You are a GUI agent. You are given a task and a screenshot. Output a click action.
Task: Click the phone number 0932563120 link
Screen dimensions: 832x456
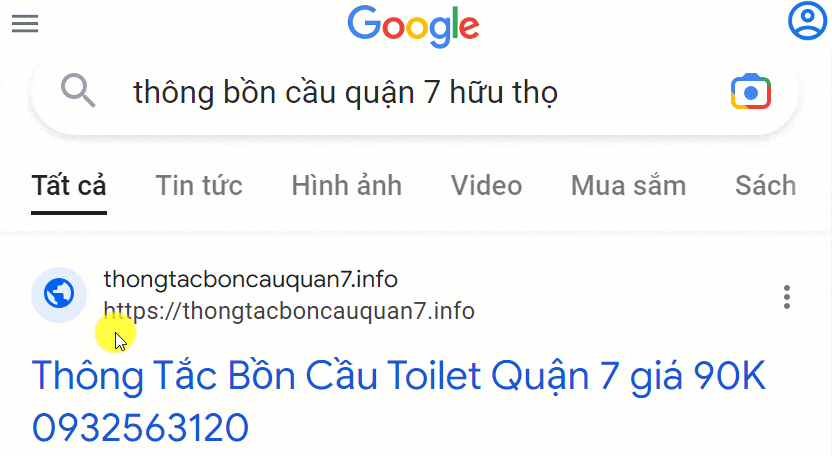click(140, 427)
